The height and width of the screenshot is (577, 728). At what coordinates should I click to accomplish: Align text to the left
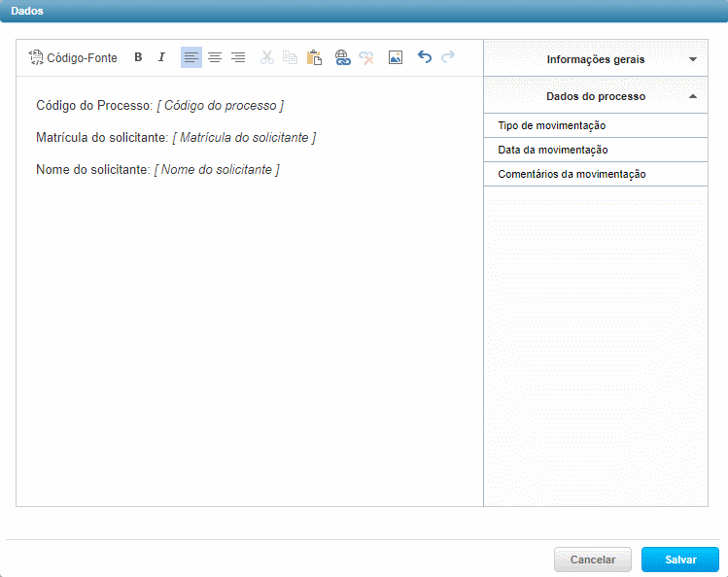pyautogui.click(x=191, y=57)
